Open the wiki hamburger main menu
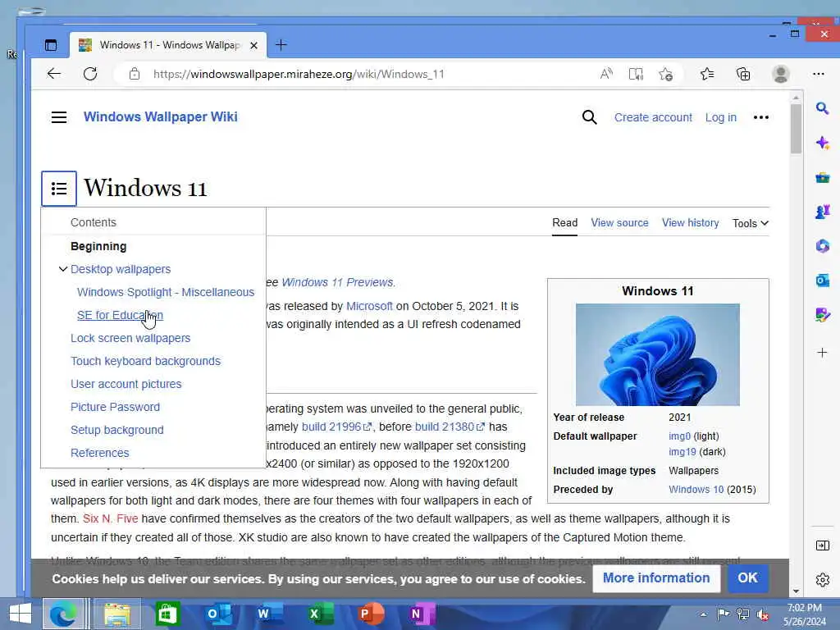Screen dimensions: 840x630 pos(59,117)
